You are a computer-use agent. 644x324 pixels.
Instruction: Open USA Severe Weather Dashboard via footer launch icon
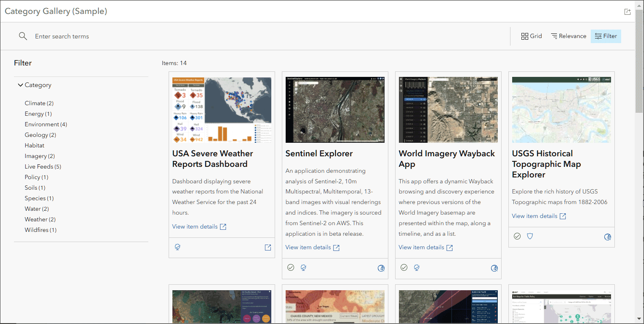tap(268, 248)
